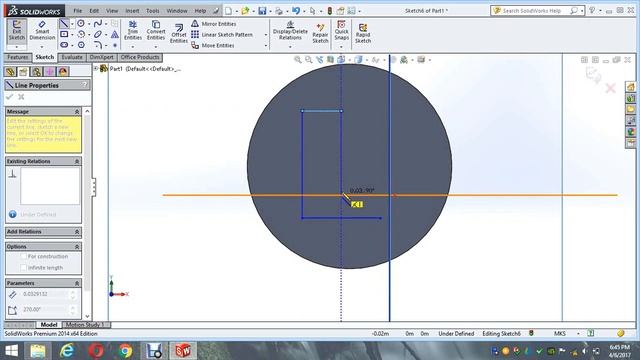Open the Window menu
This screenshot has width=640, height=360.
pos(177,11)
